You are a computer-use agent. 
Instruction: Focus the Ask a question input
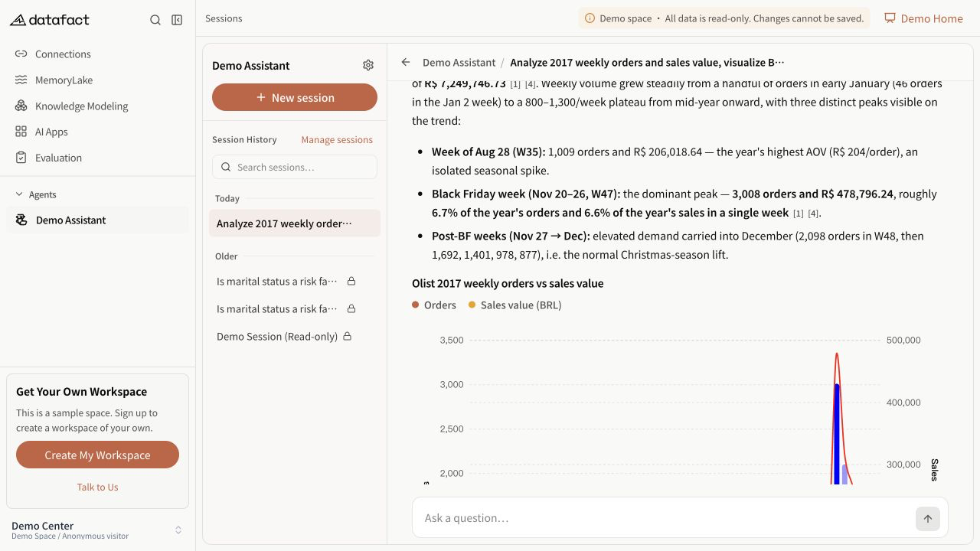point(663,518)
